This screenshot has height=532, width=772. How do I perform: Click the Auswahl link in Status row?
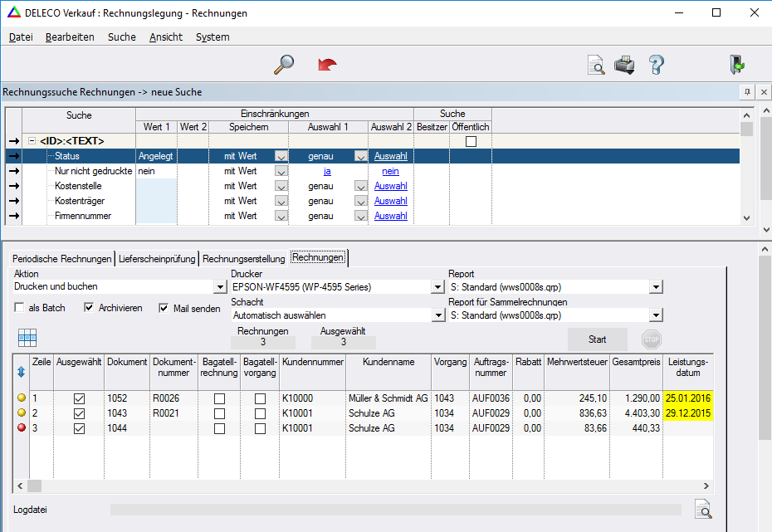[390, 156]
